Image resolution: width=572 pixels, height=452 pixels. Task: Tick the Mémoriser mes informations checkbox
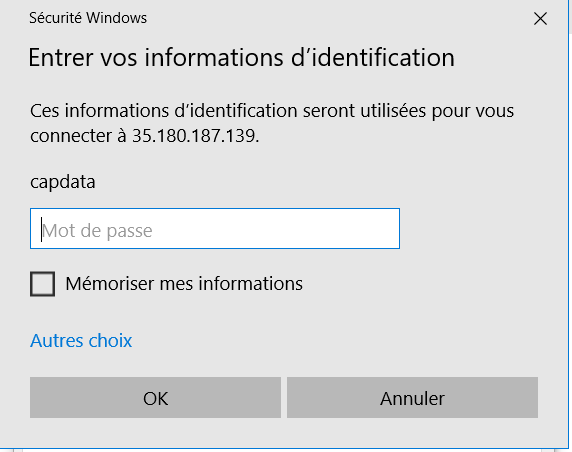pos(42,283)
